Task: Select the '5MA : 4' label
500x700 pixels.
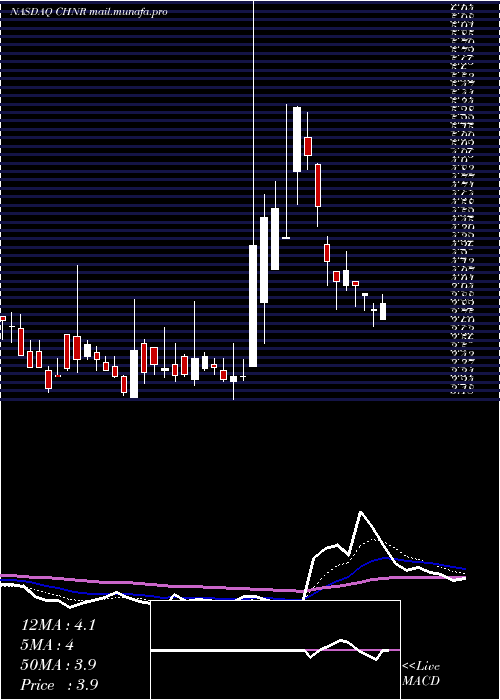Action: click(47, 645)
